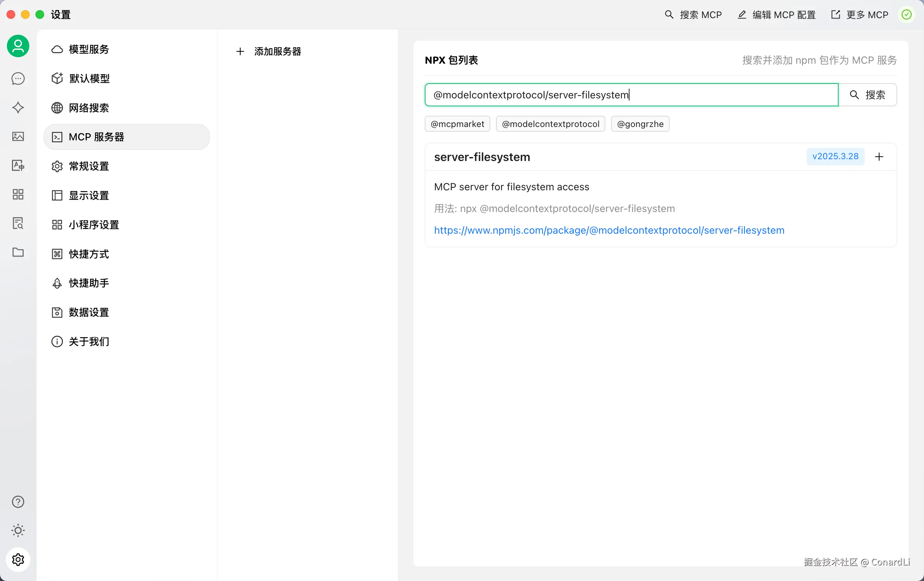Open the help question mark icon
This screenshot has width=924, height=581.
pos(18,501)
